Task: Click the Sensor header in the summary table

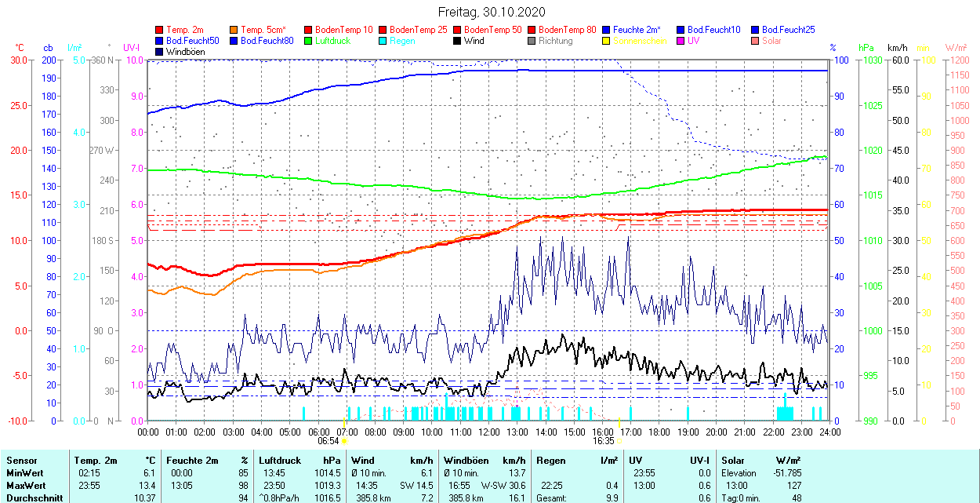Action: [x=21, y=461]
